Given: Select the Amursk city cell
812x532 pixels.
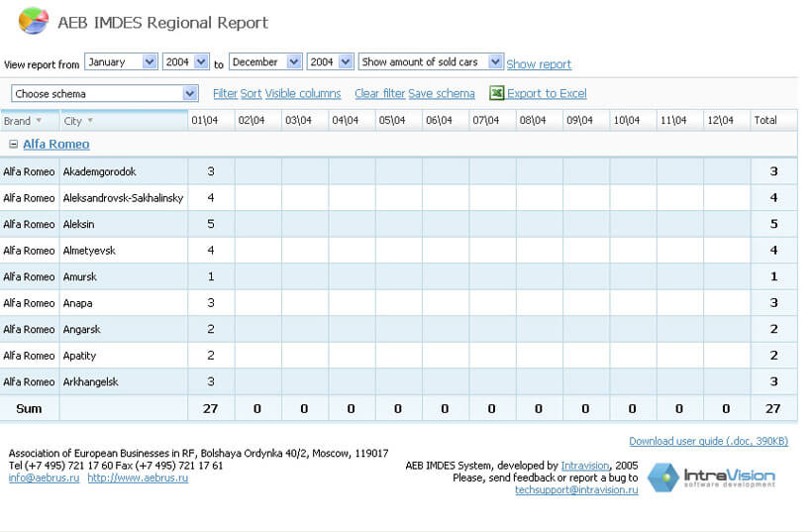Looking at the screenshot, I should [x=123, y=276].
